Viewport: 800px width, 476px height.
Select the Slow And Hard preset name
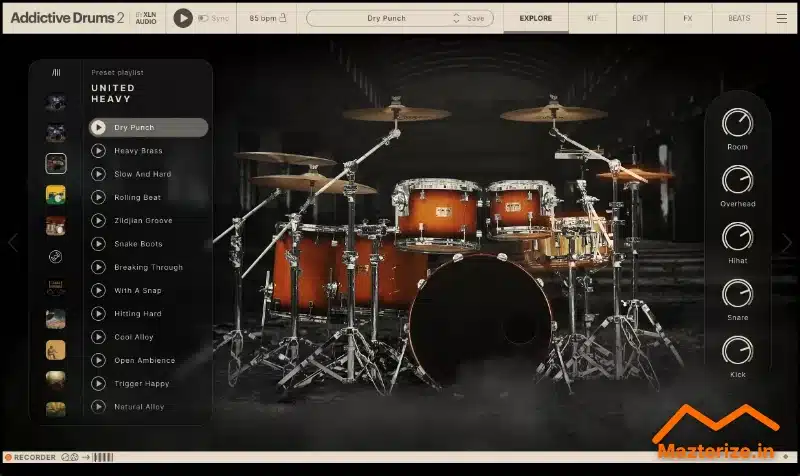[x=143, y=174]
